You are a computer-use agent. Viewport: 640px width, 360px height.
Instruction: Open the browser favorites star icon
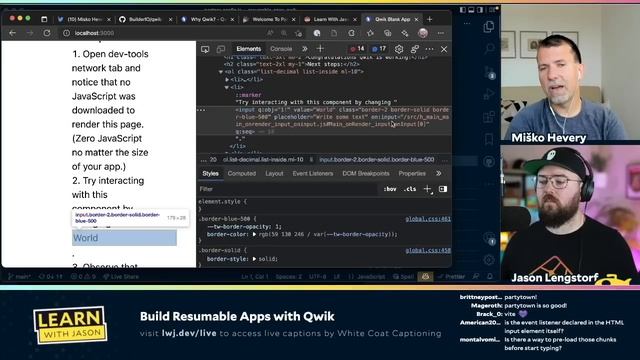pyautogui.click(x=370, y=33)
